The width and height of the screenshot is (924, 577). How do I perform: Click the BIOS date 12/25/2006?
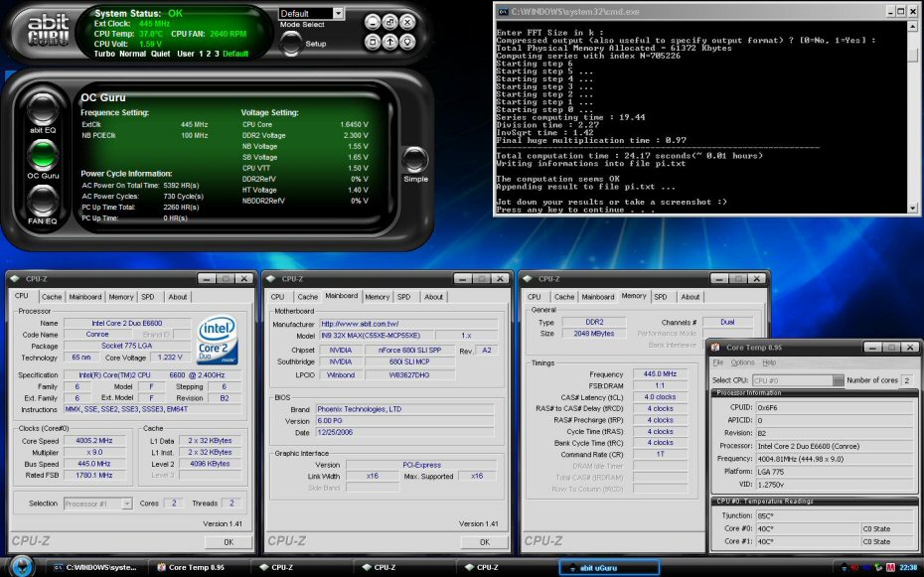(x=405, y=432)
